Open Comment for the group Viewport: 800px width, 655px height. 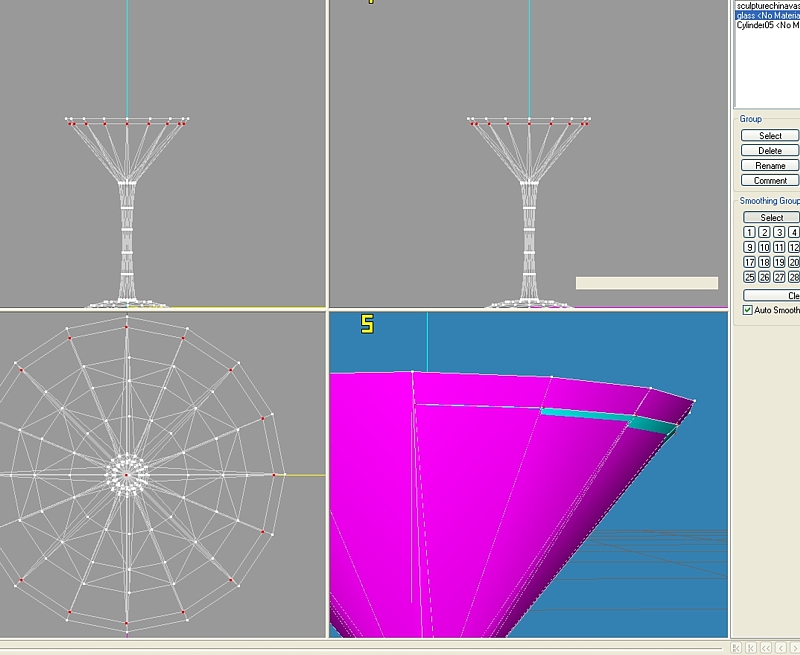point(770,180)
